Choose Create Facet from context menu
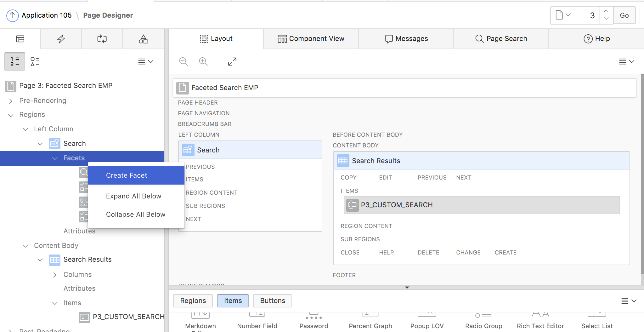This screenshot has height=332, width=644. 127,175
